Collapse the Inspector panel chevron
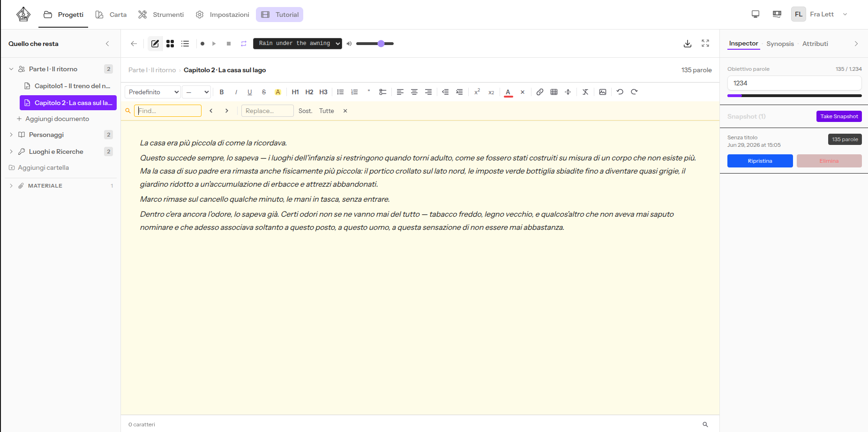Viewport: 868px width, 432px height. pos(856,44)
